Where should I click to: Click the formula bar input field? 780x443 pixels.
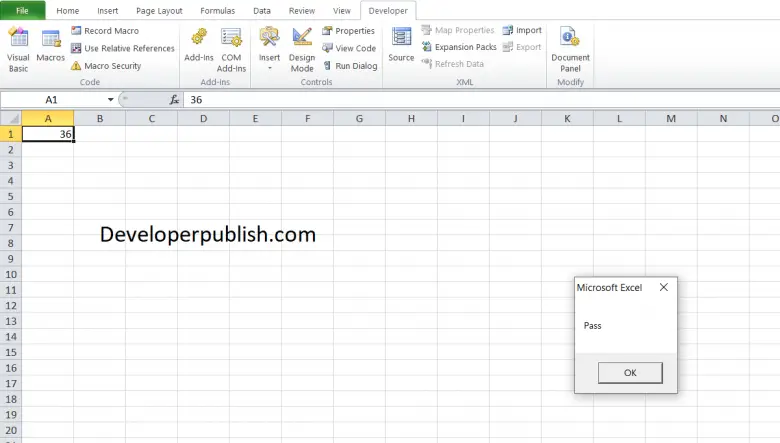pyautogui.click(x=450, y=100)
